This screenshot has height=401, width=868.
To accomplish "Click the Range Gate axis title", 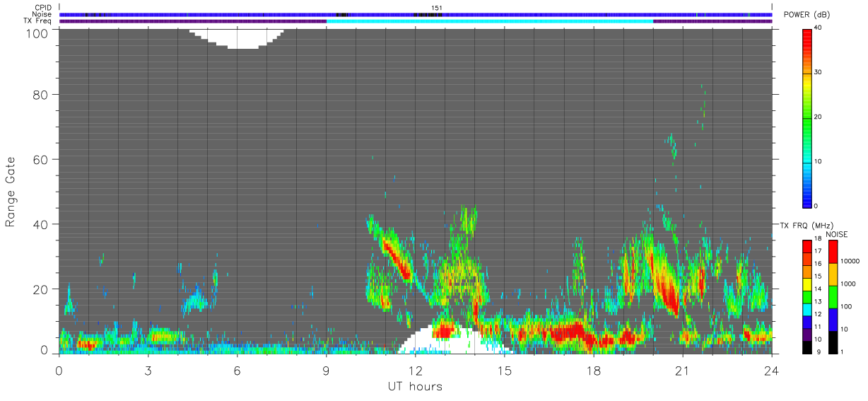I will 11,191.
